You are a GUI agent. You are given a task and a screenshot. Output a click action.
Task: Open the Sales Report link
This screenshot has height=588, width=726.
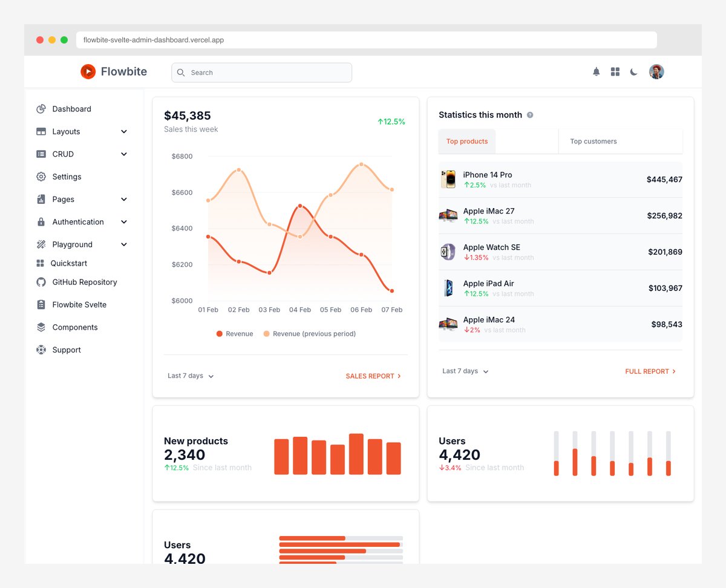[373, 376]
